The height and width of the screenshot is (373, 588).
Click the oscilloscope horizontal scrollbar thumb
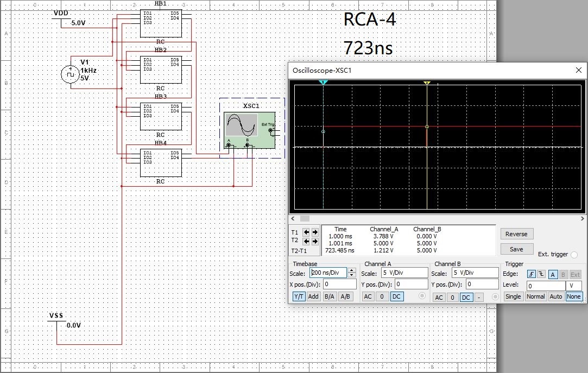(x=305, y=219)
